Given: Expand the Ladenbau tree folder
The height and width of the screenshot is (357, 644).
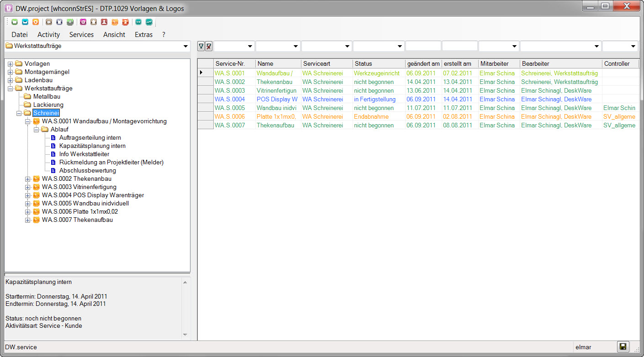Looking at the screenshot, I should click(x=11, y=80).
